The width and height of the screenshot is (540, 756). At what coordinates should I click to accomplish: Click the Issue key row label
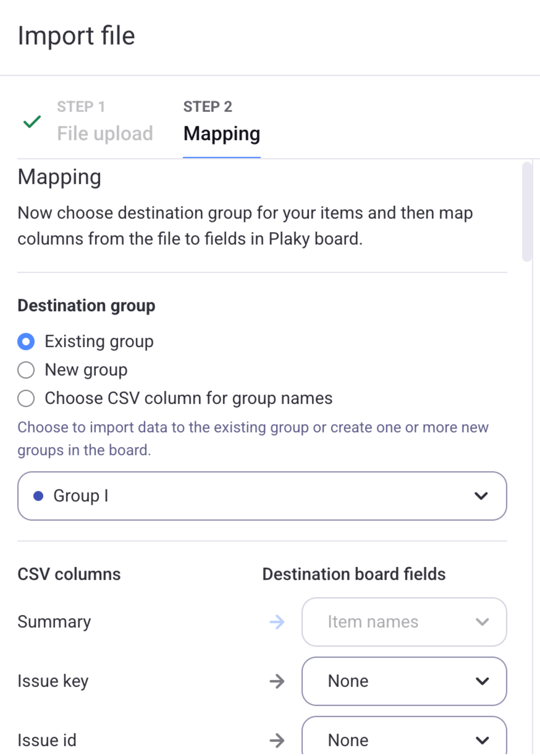tap(53, 681)
